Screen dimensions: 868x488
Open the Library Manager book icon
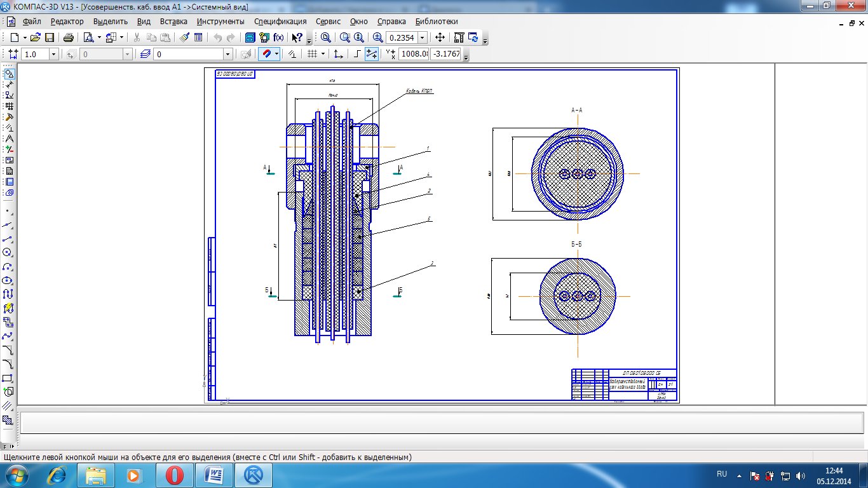tap(250, 37)
